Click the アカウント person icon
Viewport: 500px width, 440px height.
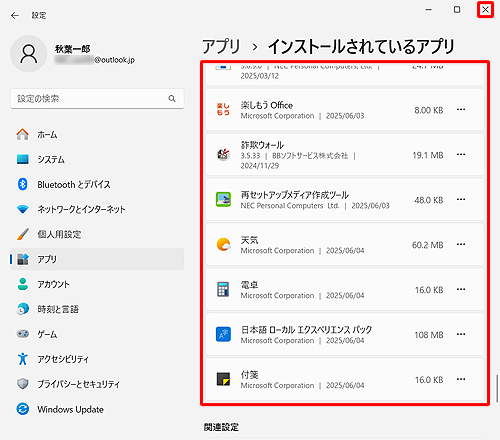click(x=23, y=284)
